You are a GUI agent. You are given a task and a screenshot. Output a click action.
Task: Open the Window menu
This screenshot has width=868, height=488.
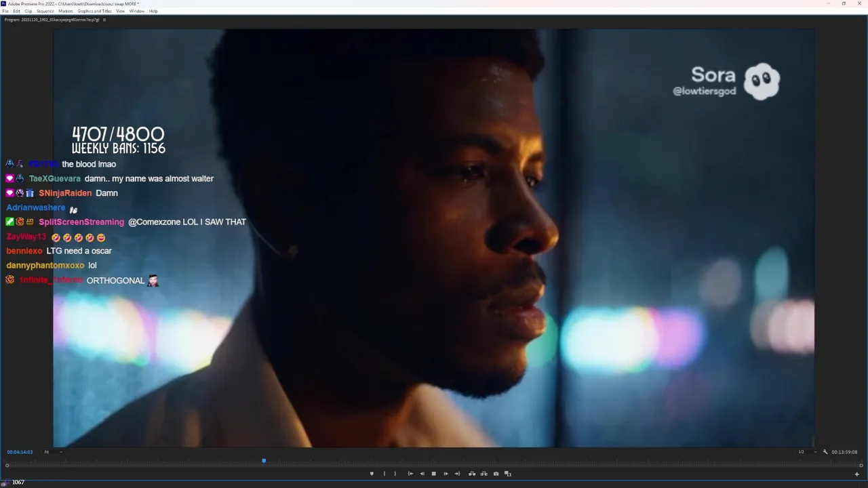coord(136,11)
